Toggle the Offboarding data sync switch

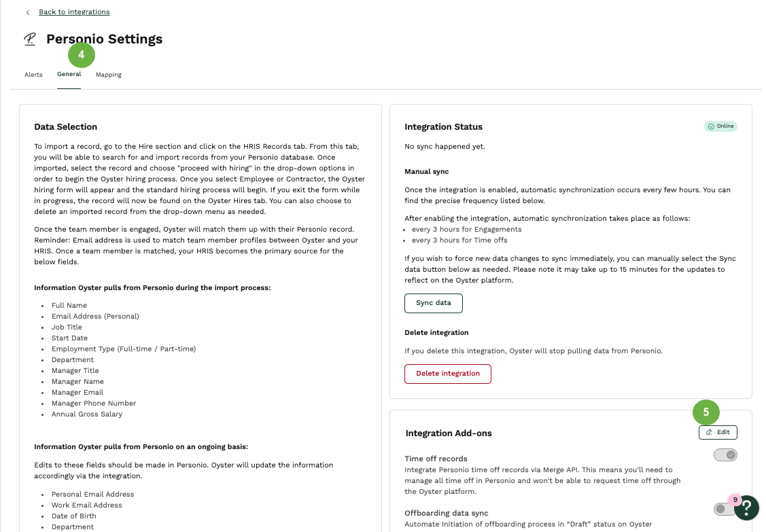[724, 509]
